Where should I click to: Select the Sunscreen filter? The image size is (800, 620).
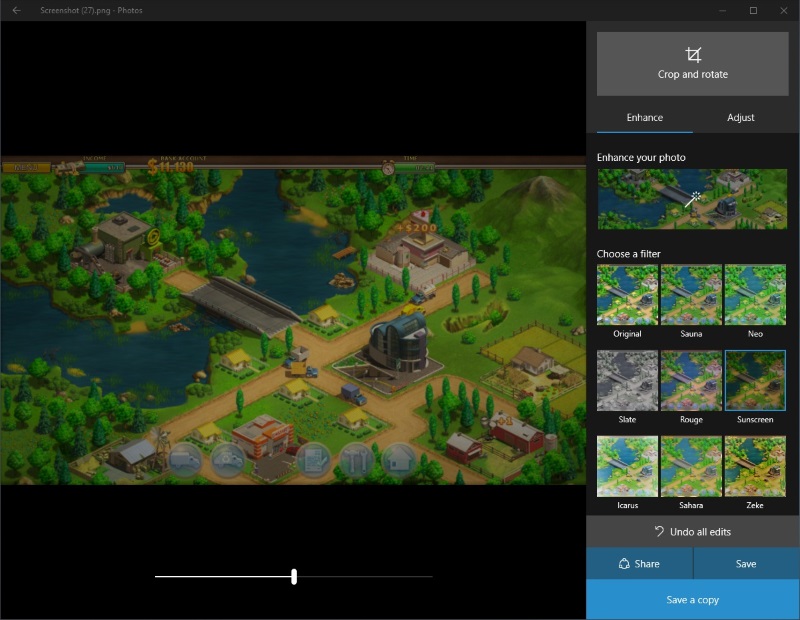click(x=755, y=380)
